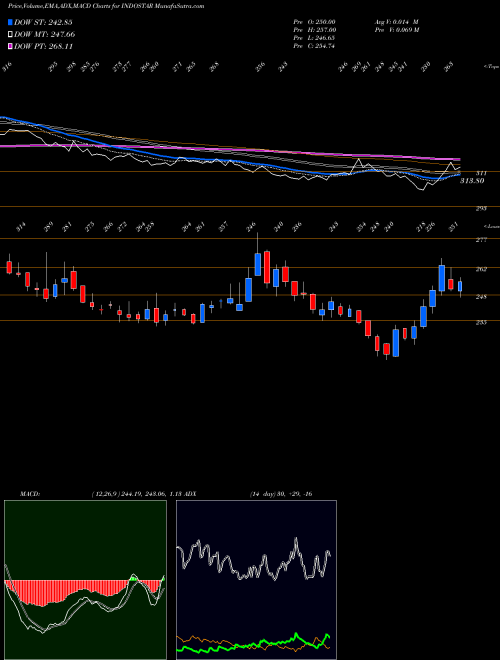
Task: Click the white DOW MT legend swatch
Action: pyautogui.click(x=10, y=35)
